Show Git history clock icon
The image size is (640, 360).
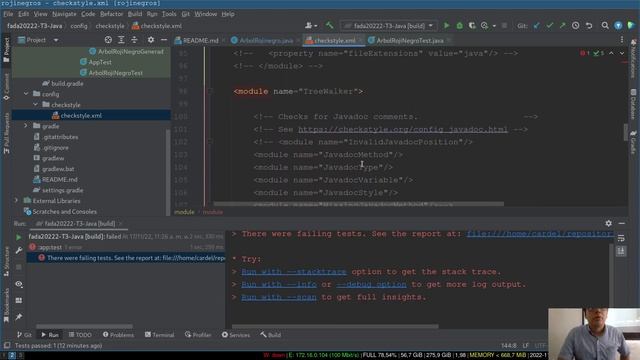576,26
